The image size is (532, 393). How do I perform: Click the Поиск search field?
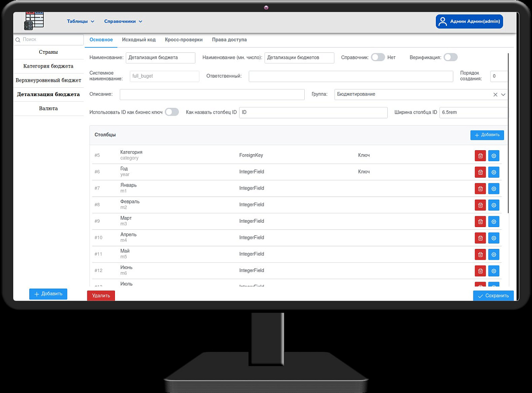(x=49, y=40)
